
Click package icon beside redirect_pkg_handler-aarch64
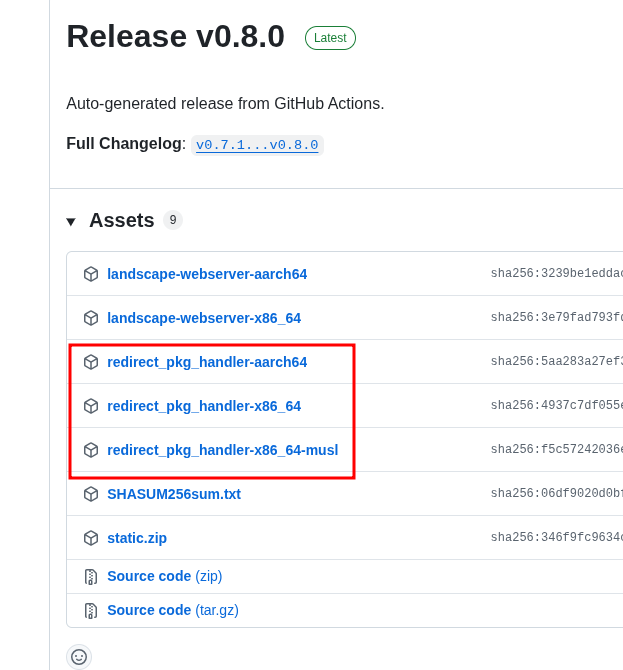pos(91,362)
